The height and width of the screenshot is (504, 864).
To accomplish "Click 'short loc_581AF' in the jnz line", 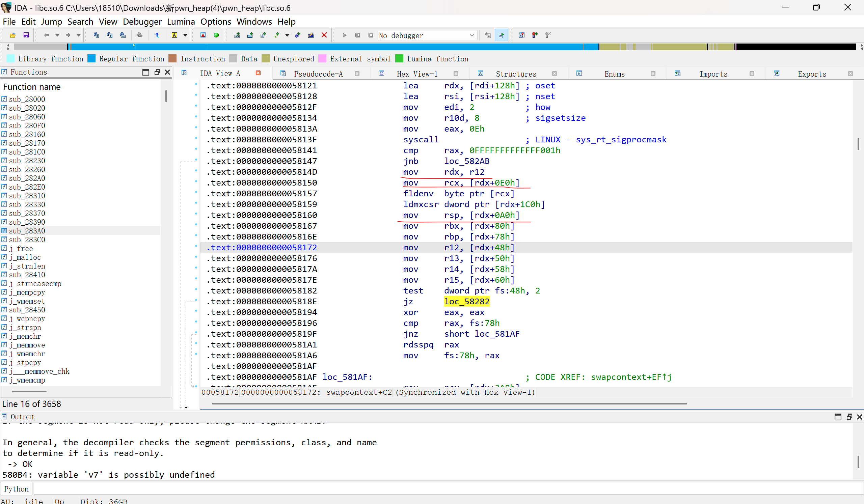I will (x=482, y=334).
